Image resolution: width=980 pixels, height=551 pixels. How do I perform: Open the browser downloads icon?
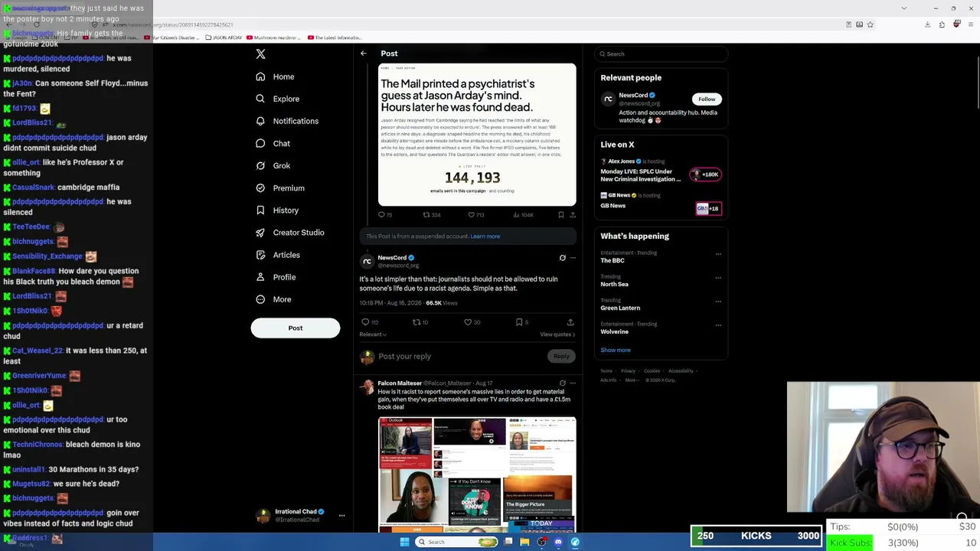pos(927,24)
